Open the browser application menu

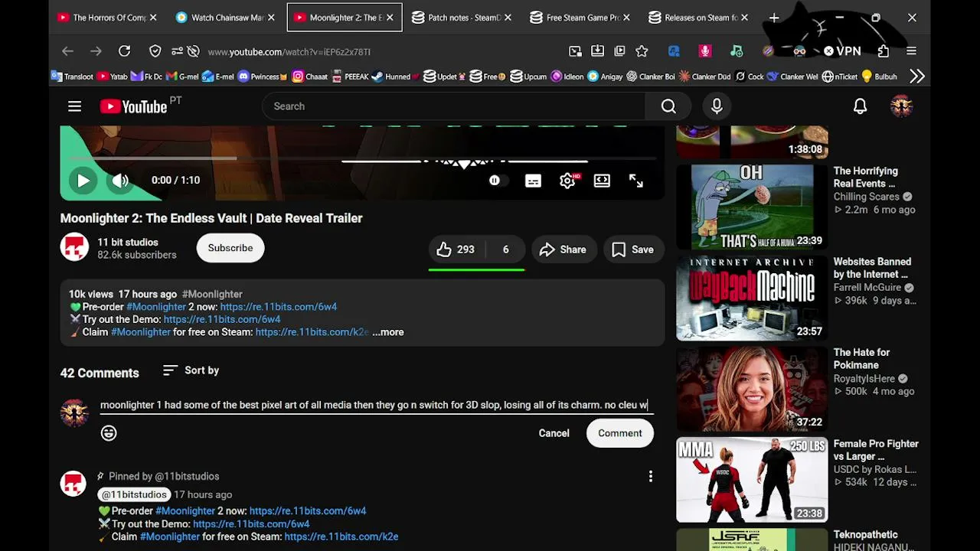[x=911, y=51]
